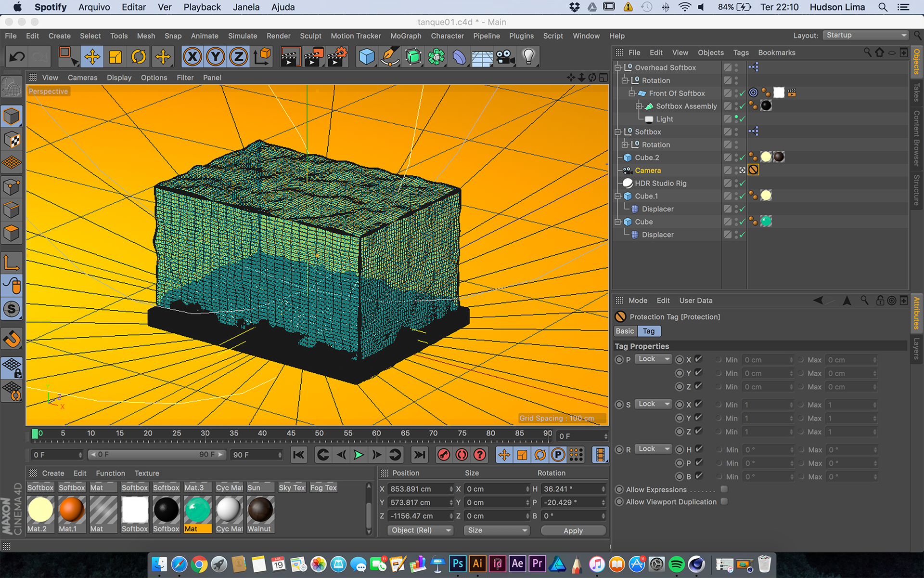
Task: Collapse the Overhead Softbox tree item
Action: (618, 67)
